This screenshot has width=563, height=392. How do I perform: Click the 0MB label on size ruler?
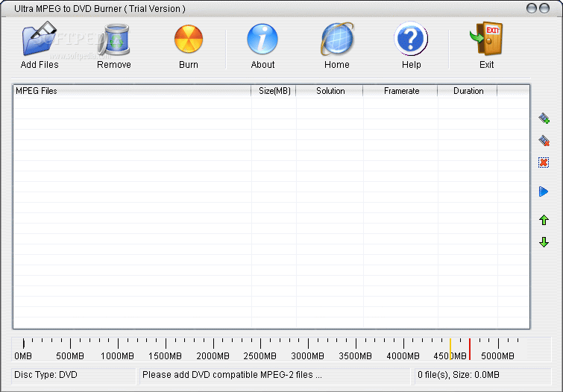tap(23, 356)
